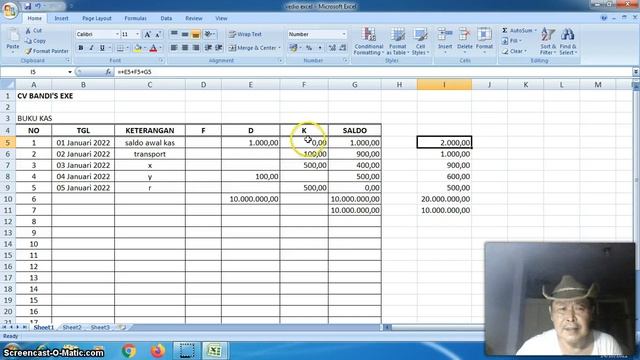Decrease decimal places shown
Image resolution: width=640 pixels, height=360 pixels.
pos(343,48)
